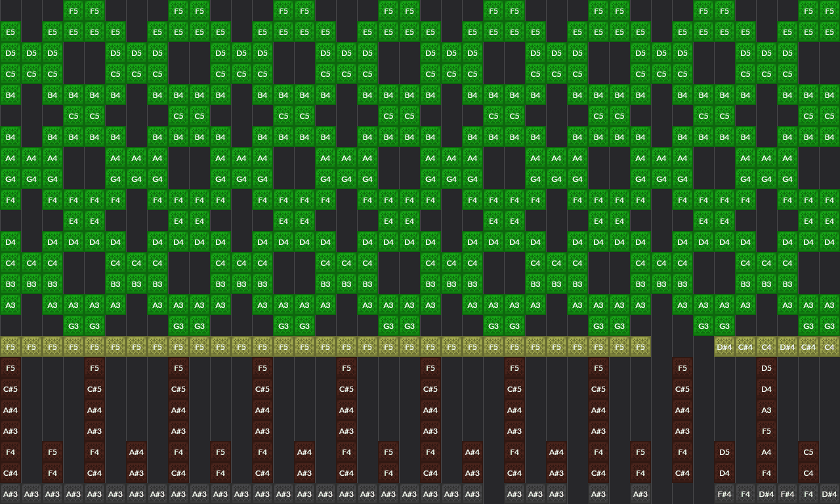Select red D5 block directly beneath yellow C4
Image resolution: width=840 pixels, height=504 pixels.
point(766,368)
